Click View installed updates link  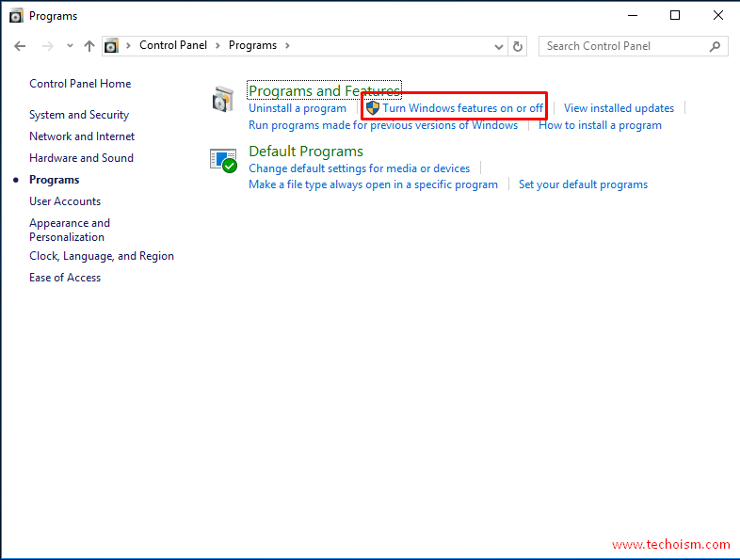(x=619, y=108)
